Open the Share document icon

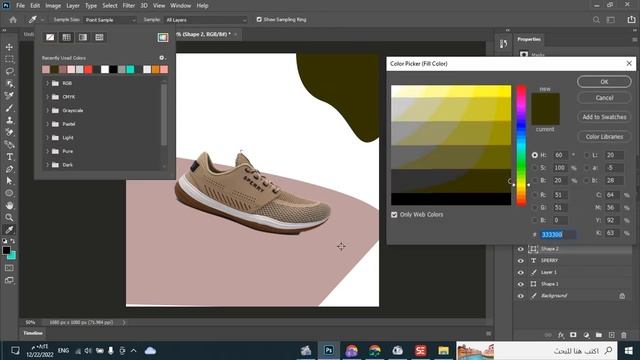[631, 20]
